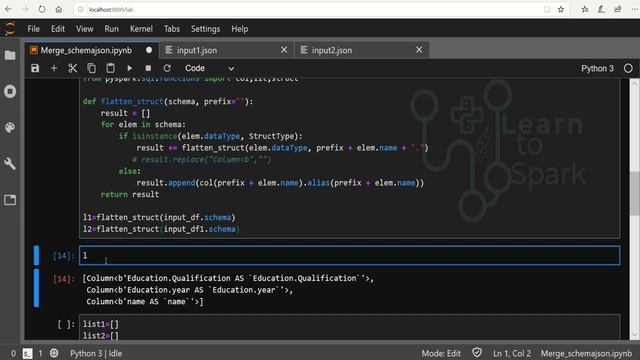The height and width of the screenshot is (360, 640).
Task: Go forward in the browser
Action: pos(25,9)
